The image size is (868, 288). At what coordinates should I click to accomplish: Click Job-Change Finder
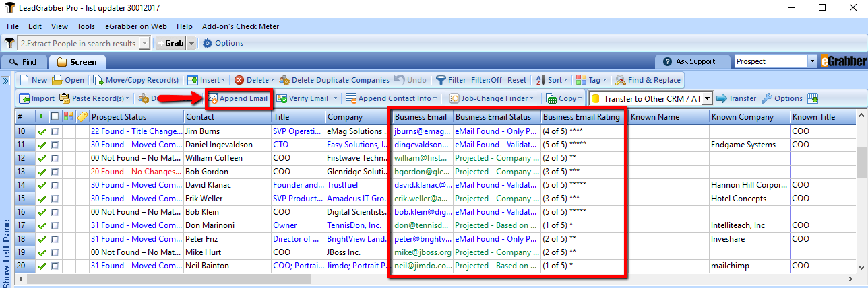pos(490,98)
